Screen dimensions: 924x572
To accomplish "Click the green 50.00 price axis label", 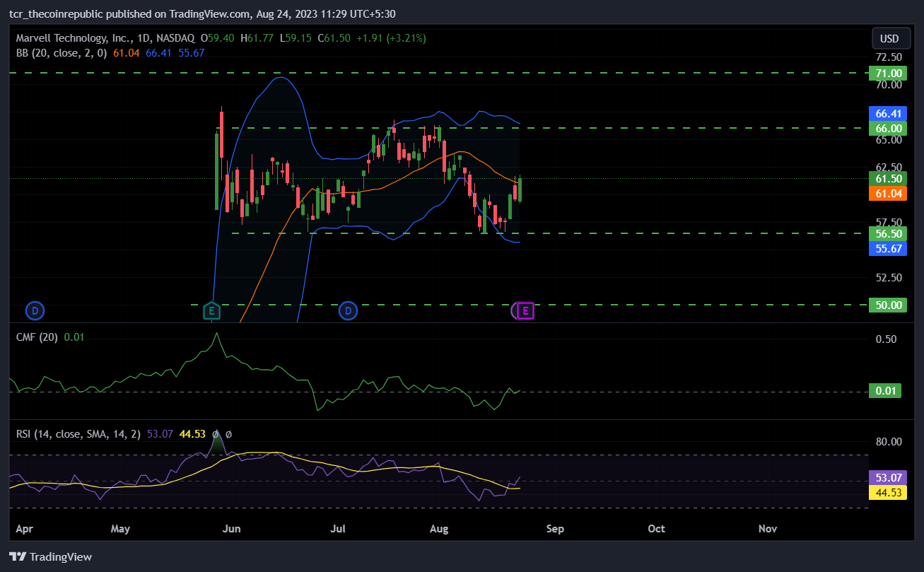I will pos(888,305).
